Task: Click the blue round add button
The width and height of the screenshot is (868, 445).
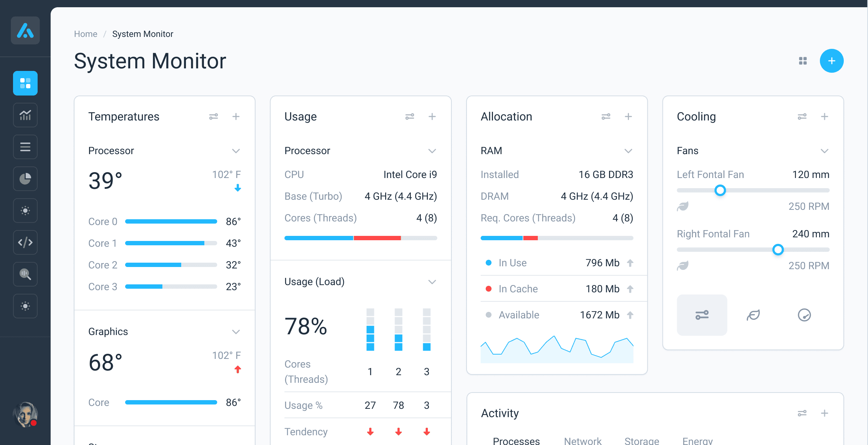Action: (831, 61)
